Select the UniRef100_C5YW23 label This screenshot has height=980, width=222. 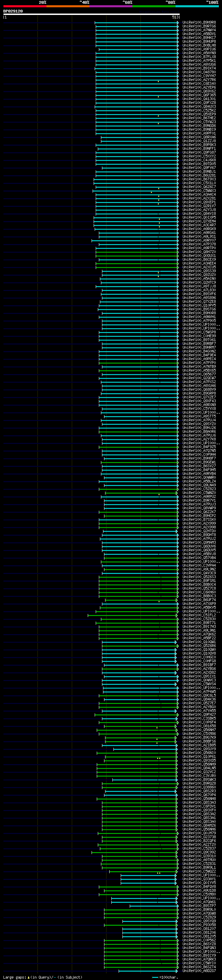pos(199,122)
